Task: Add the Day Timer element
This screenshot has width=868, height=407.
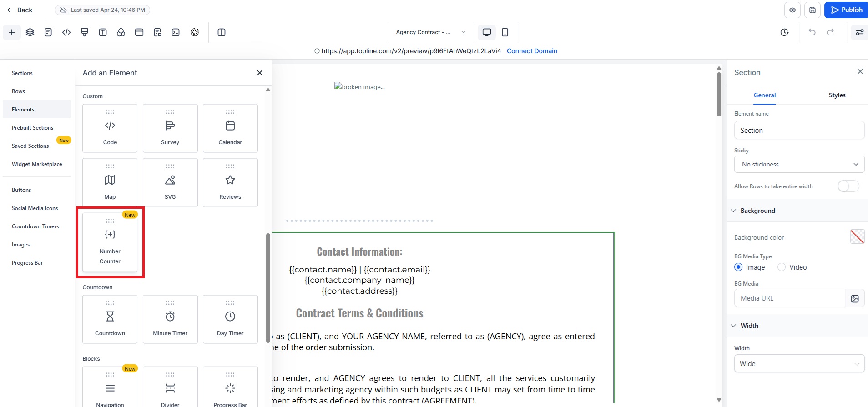Action: point(230,319)
